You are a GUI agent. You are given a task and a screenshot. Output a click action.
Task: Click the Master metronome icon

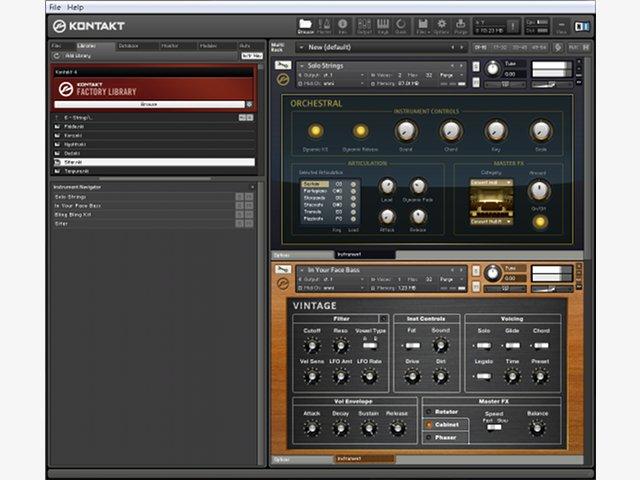coord(324,24)
